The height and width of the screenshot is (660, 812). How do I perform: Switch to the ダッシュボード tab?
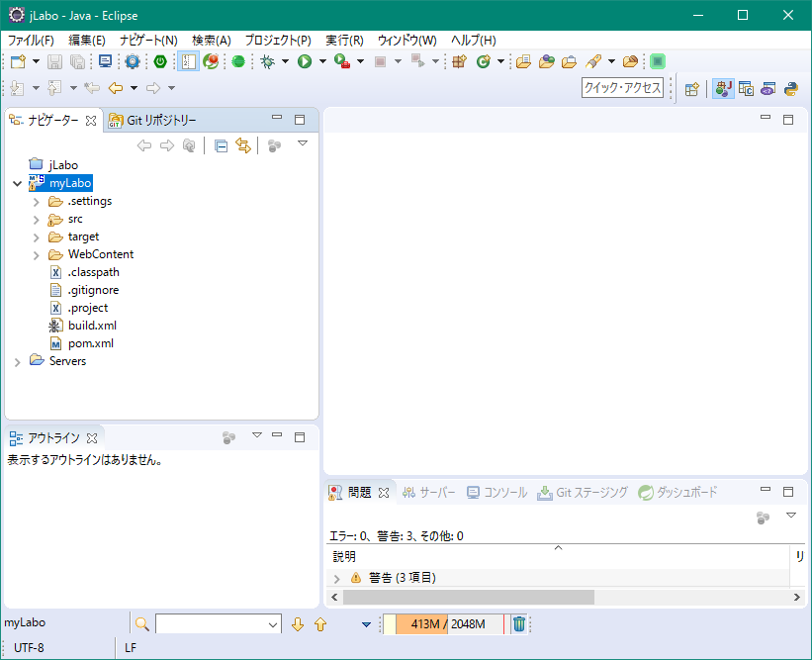677,493
